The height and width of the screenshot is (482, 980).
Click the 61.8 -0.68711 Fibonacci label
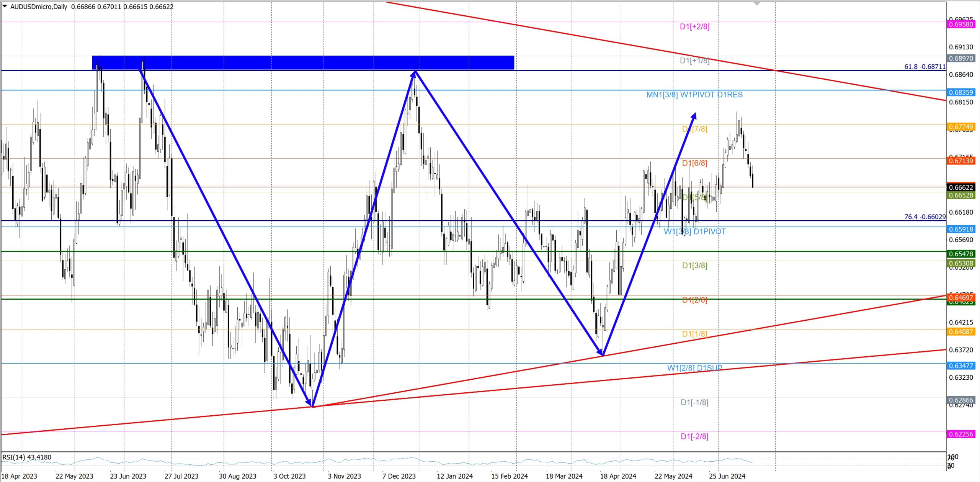point(924,67)
